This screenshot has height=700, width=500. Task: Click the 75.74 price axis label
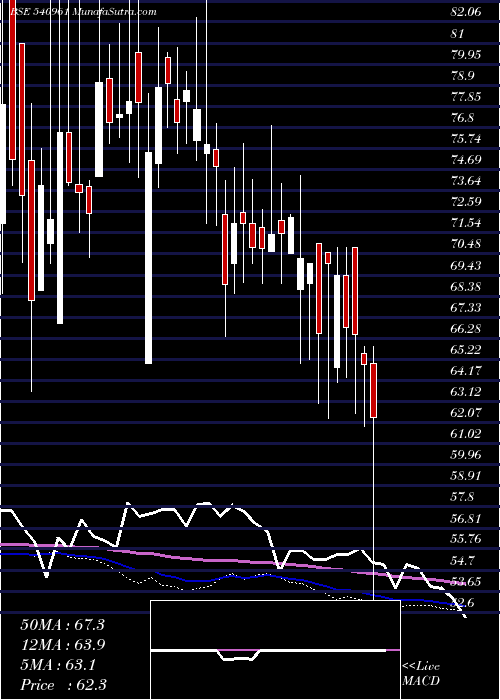pyautogui.click(x=466, y=139)
